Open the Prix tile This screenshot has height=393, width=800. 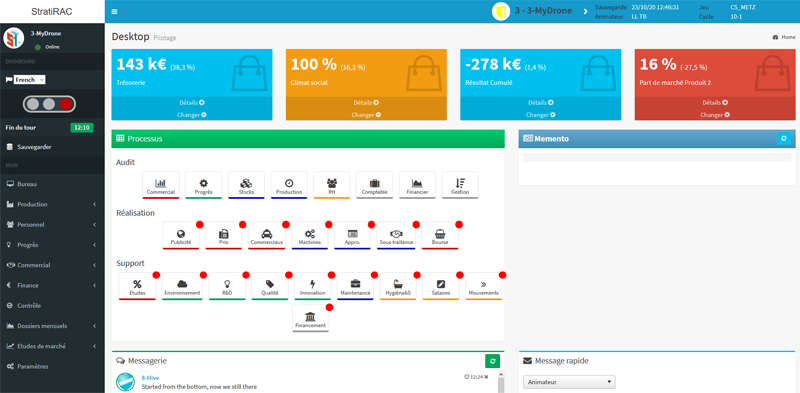(223, 236)
